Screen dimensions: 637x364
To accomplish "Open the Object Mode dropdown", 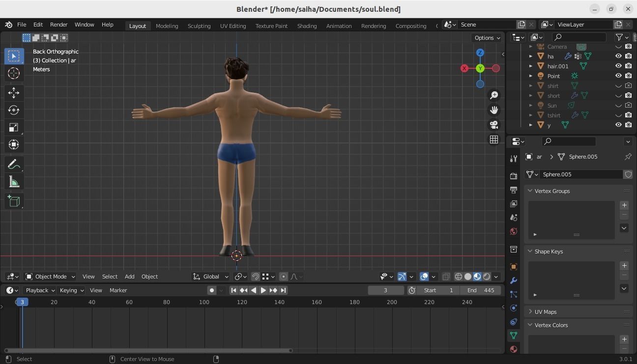I will coord(50,277).
